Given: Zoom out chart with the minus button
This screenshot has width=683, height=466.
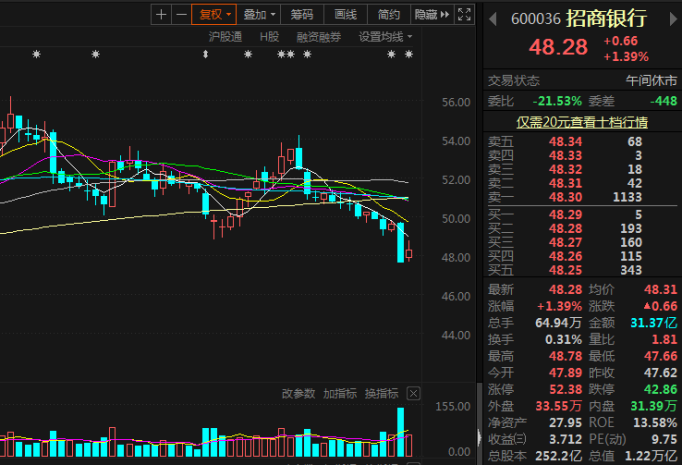Looking at the screenshot, I should 181,14.
